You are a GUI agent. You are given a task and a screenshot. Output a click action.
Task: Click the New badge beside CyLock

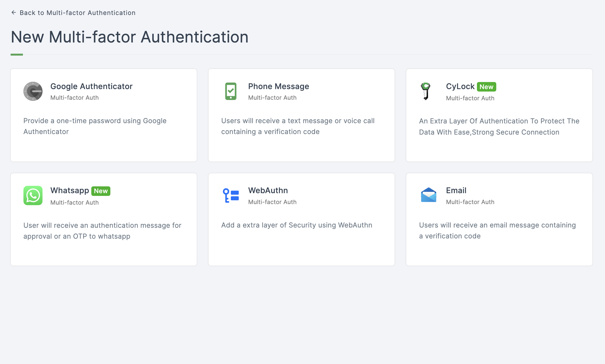(x=486, y=87)
